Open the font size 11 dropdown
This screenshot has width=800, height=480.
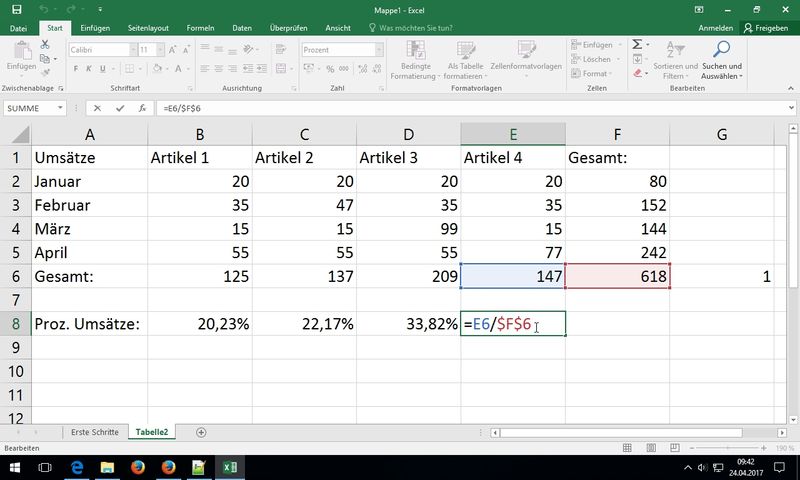[160, 49]
